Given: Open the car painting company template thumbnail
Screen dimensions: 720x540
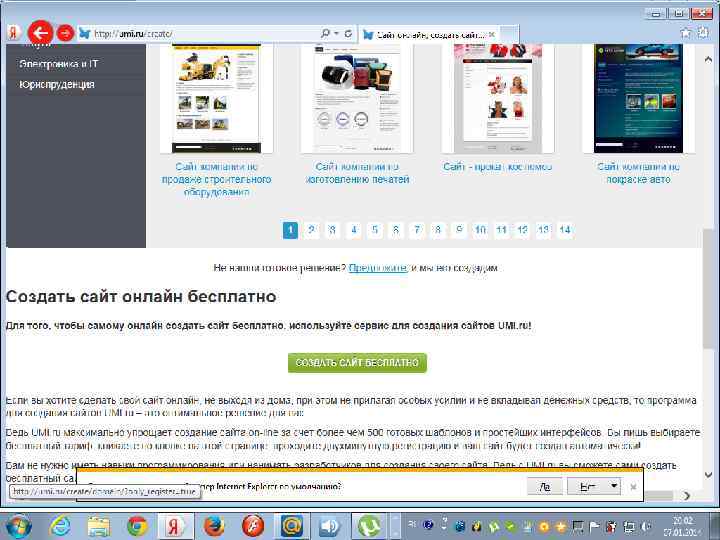Looking at the screenshot, I should click(638, 98).
